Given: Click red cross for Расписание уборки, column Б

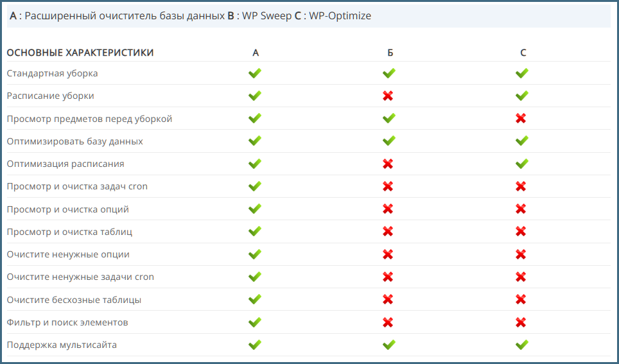Looking at the screenshot, I should 388,96.
